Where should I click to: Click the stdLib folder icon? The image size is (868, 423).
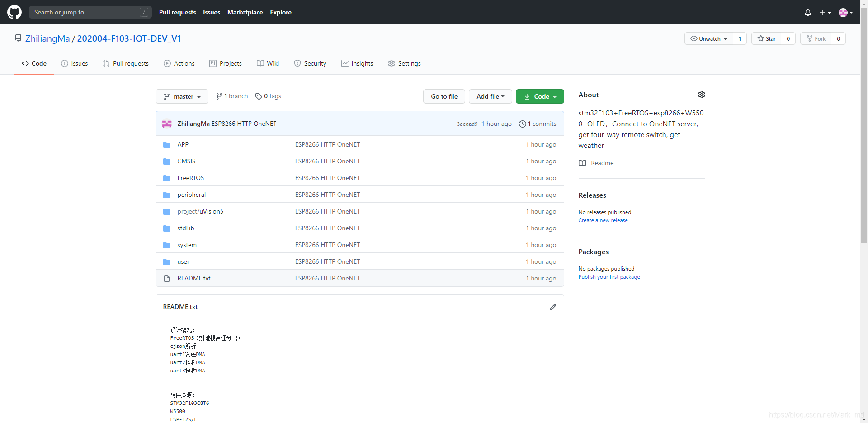point(167,228)
